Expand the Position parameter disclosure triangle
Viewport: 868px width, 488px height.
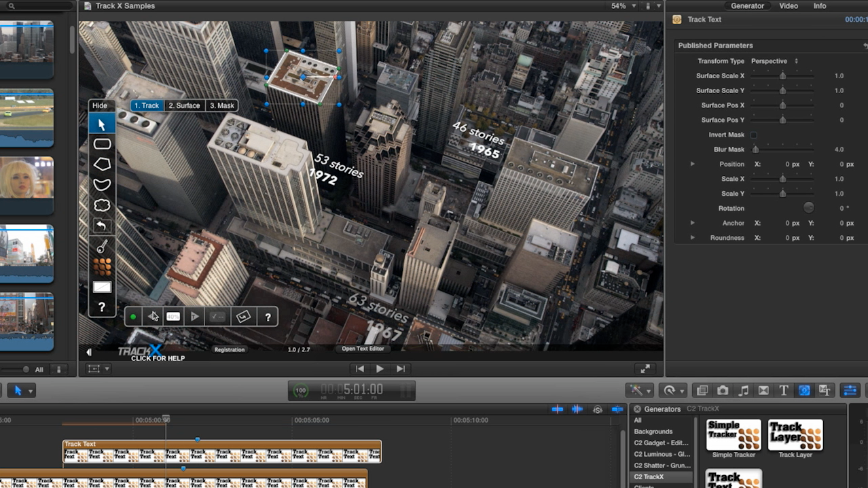pos(692,164)
